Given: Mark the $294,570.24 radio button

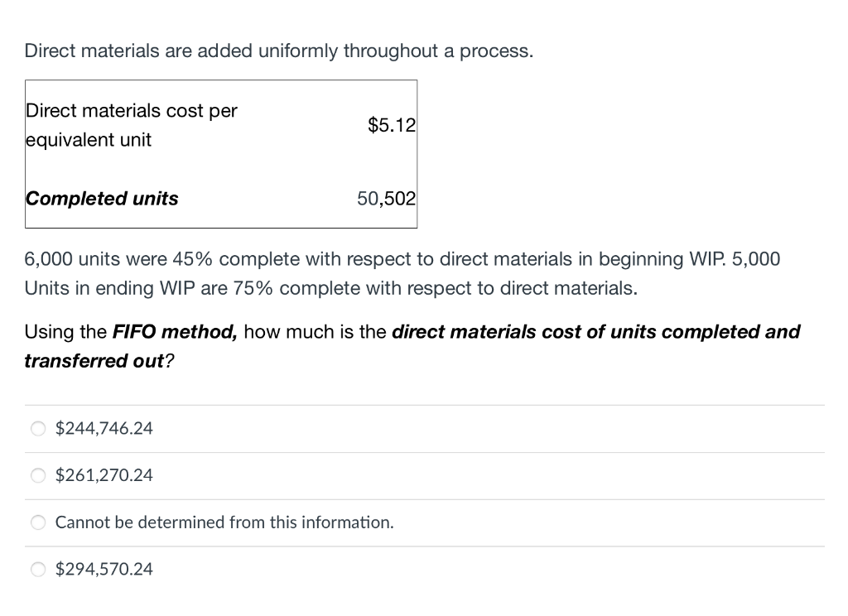Looking at the screenshot, I should [x=37, y=570].
